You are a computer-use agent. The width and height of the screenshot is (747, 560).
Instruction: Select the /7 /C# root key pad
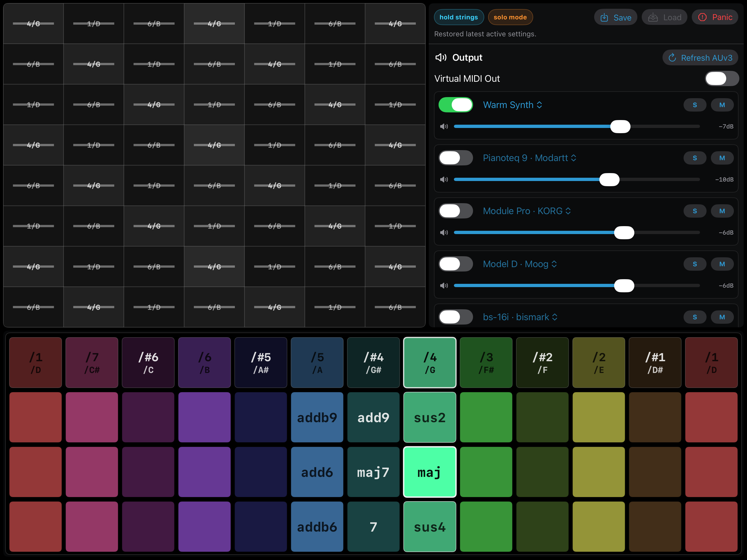point(92,362)
